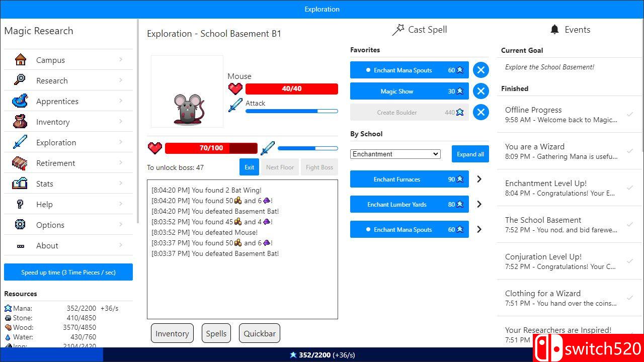
Task: Expand the Enchant Lumber Yards spell details
Action: (x=479, y=204)
